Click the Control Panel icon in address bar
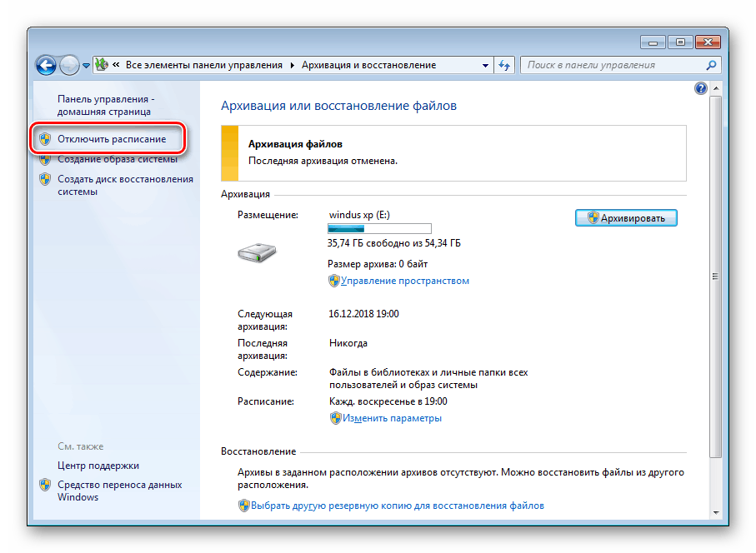 tap(101, 65)
